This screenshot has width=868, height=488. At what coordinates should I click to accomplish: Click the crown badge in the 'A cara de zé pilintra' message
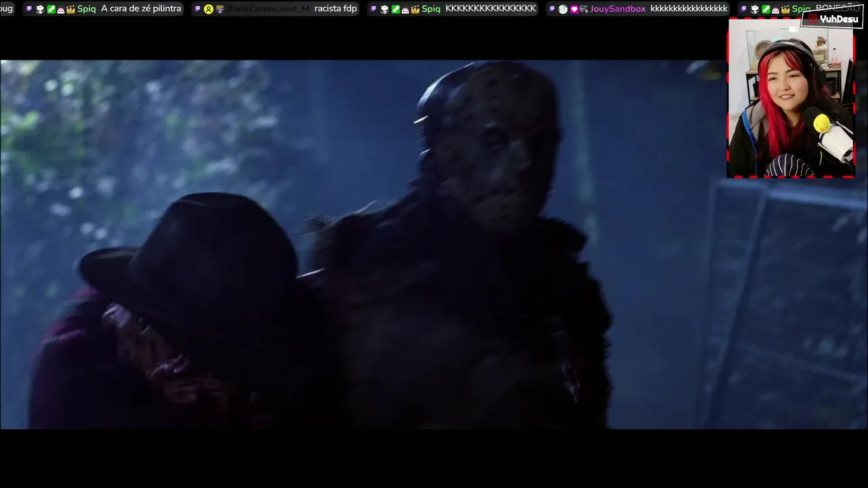pyautogui.click(x=71, y=9)
